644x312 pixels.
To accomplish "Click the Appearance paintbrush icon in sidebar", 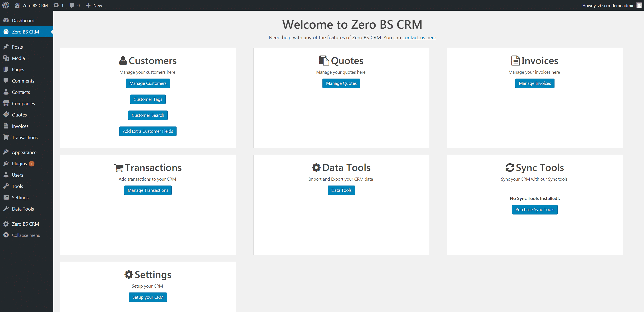I will tap(6, 152).
